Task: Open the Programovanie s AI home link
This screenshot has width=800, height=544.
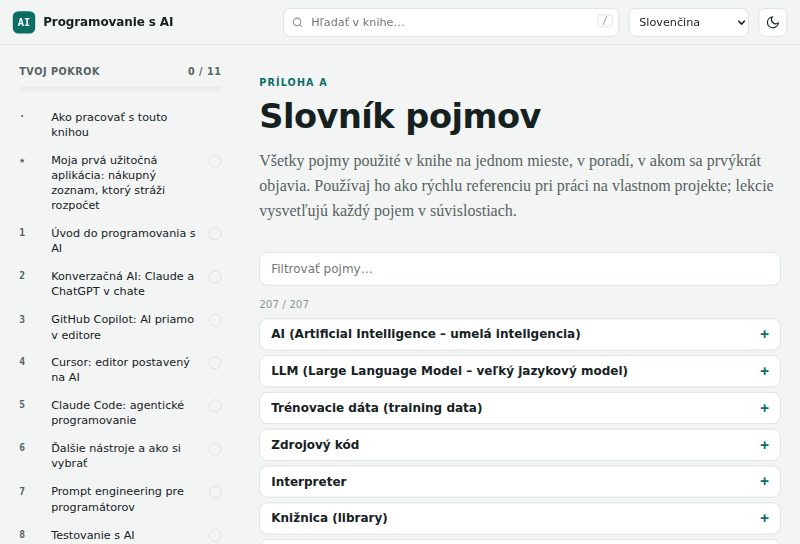Action: click(x=93, y=22)
